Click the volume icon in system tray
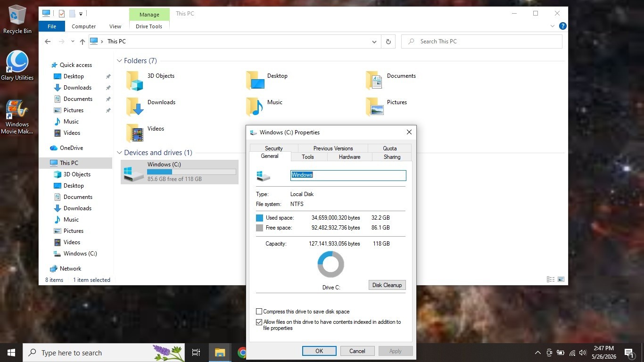 pyautogui.click(x=584, y=353)
